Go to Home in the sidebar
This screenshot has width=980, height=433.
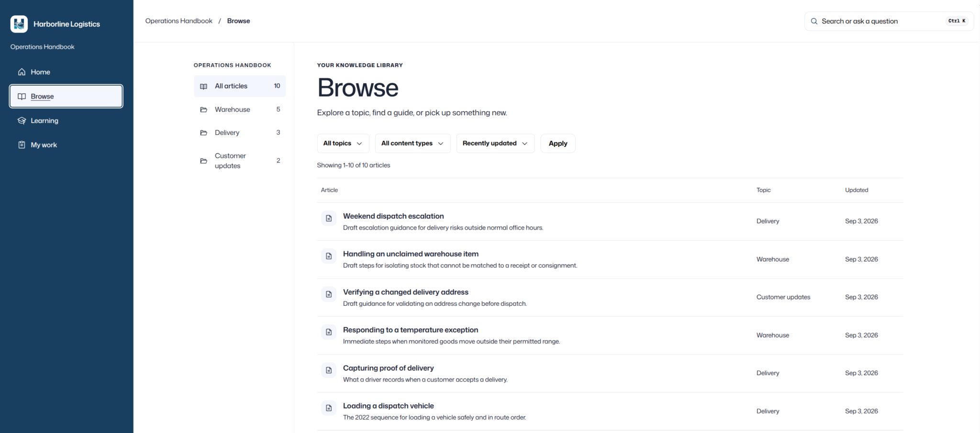point(66,72)
